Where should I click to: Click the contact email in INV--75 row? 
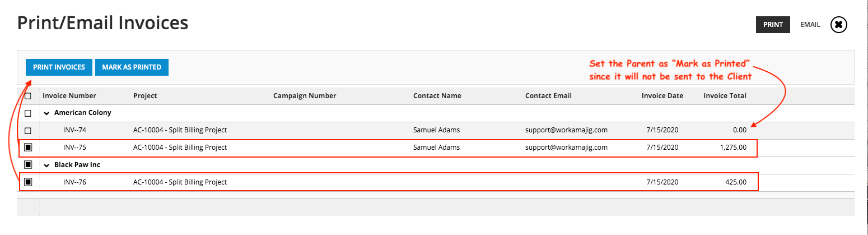coord(566,148)
